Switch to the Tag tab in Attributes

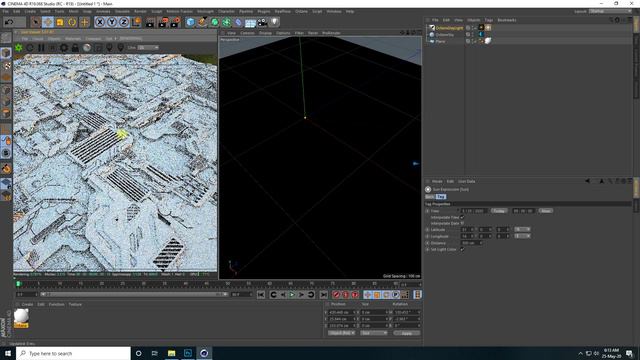coord(440,197)
